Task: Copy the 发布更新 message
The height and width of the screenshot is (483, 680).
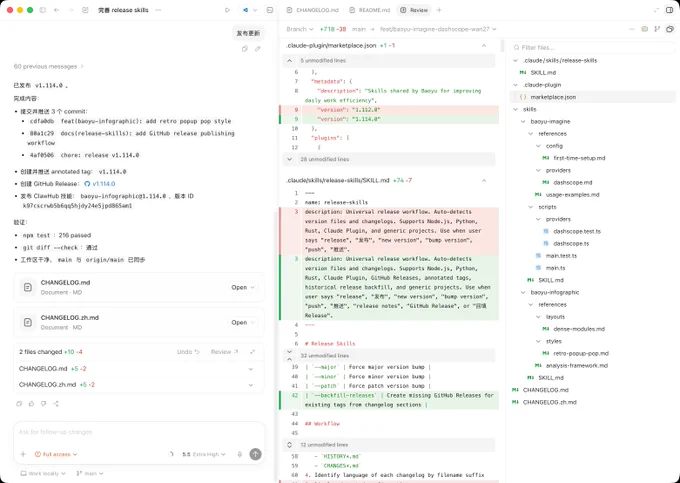Action: (x=245, y=49)
